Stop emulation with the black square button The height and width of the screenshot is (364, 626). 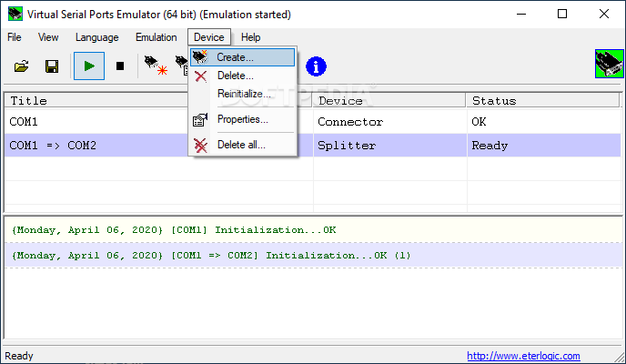120,66
